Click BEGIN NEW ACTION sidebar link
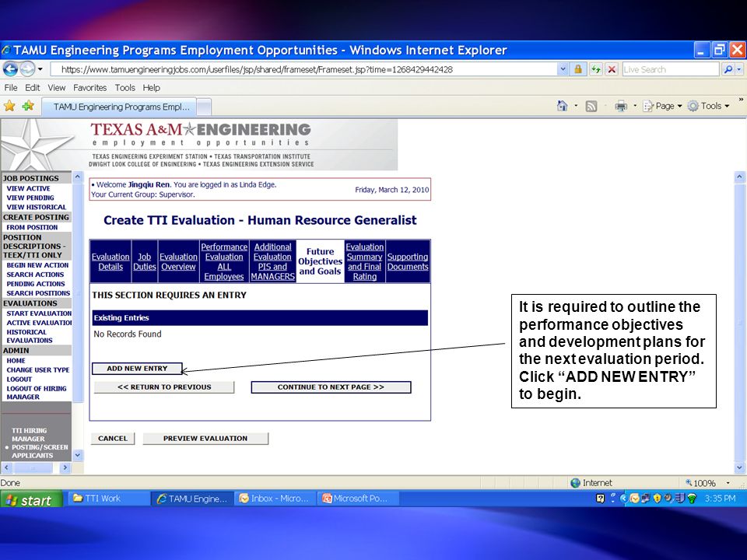Screen dimensions: 747x560 tap(37, 265)
